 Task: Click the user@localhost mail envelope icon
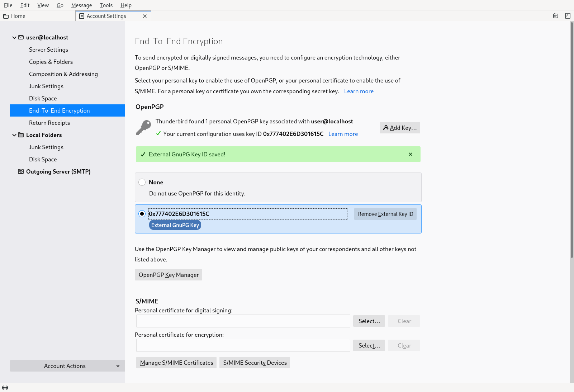coord(21,37)
